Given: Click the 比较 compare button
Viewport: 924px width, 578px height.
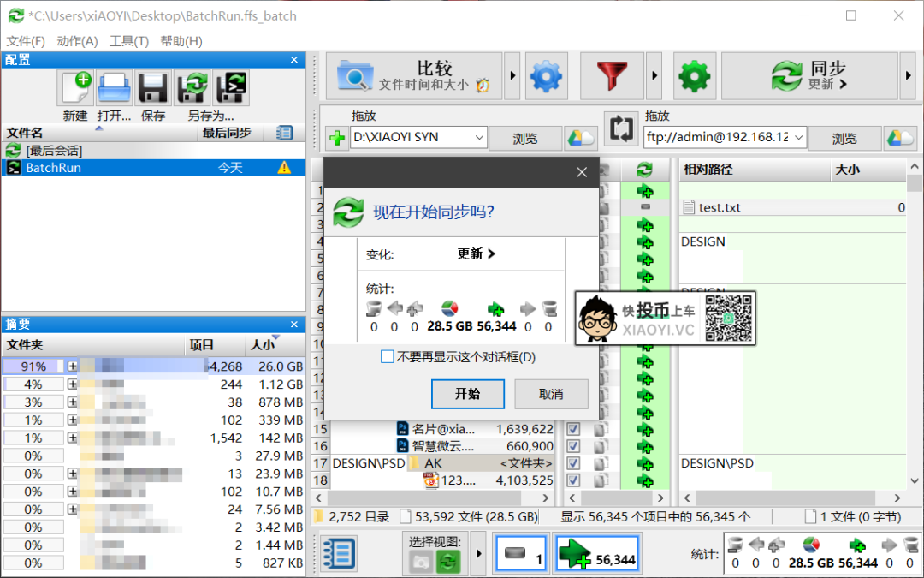Looking at the screenshot, I should [x=414, y=76].
